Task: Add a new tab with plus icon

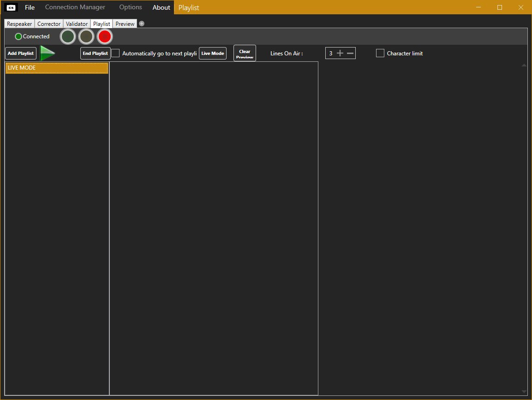Action: click(142, 24)
